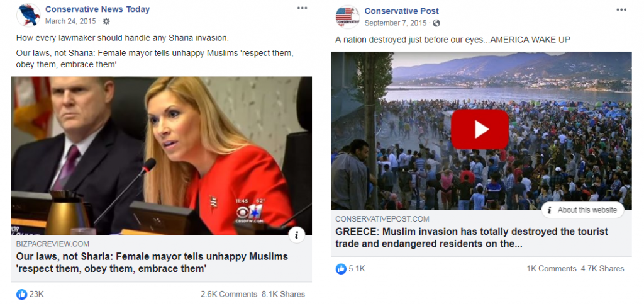Image resolution: width=644 pixels, height=306 pixels.
Task: Open three-dot menu on Conservative Post post
Action: pyautogui.click(x=621, y=10)
